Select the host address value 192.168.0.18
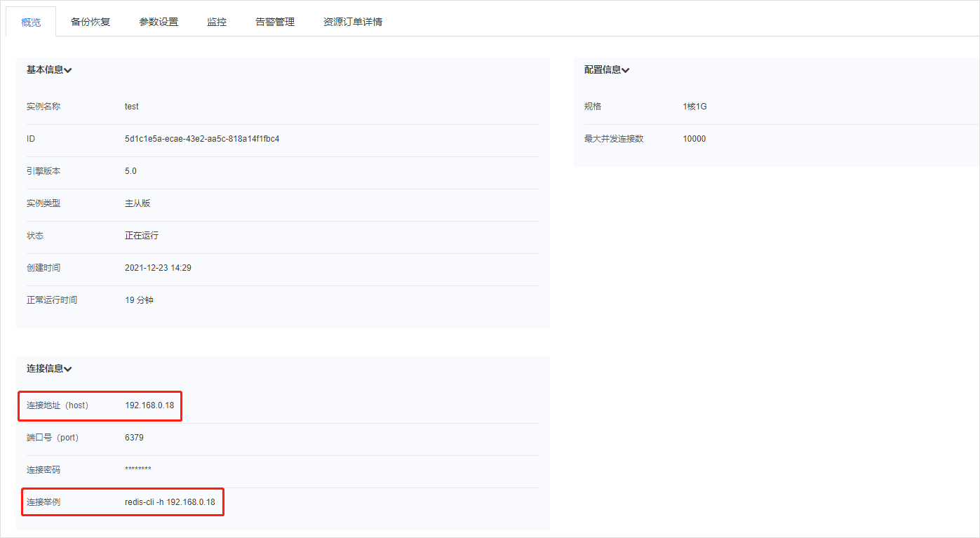 tap(149, 405)
